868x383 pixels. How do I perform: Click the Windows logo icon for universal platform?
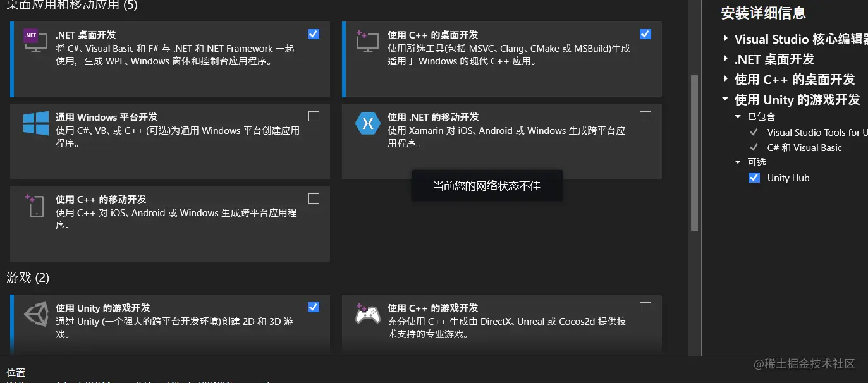coord(36,123)
